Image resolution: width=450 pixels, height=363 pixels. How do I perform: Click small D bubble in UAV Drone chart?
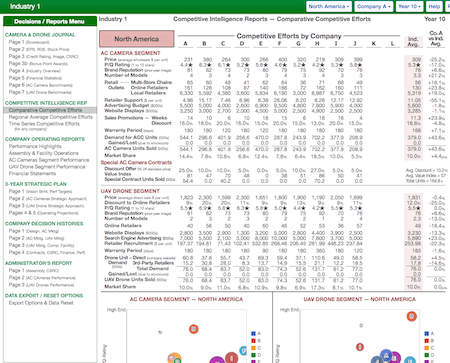[361, 325]
